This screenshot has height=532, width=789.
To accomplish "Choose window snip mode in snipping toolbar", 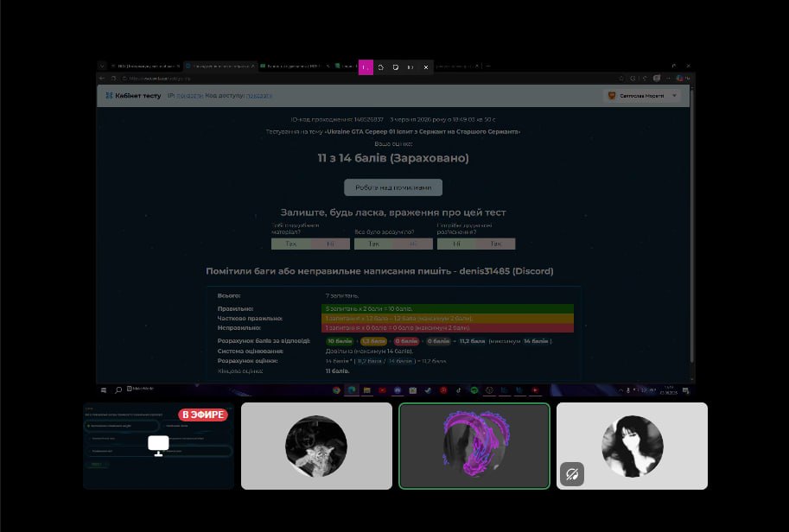I will coord(396,66).
